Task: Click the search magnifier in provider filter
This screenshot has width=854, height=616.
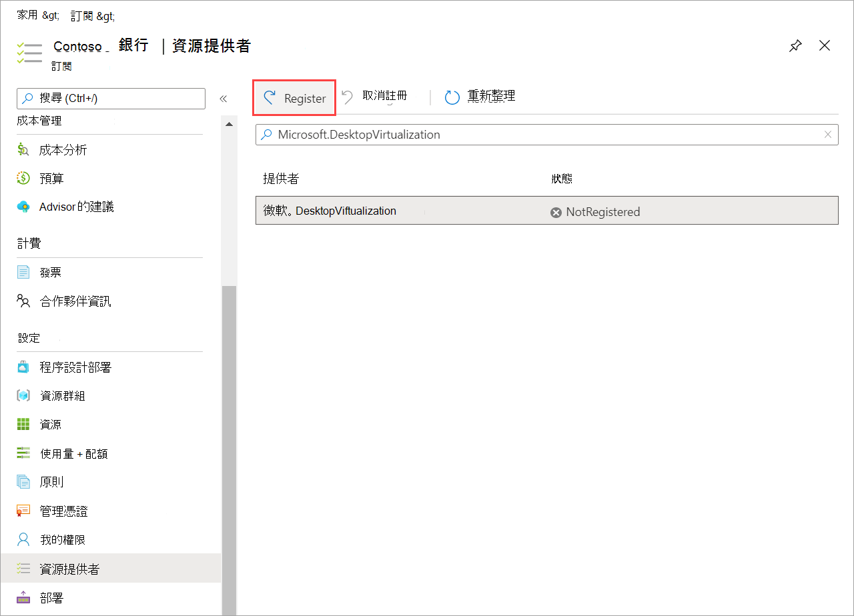Action: pyautogui.click(x=266, y=135)
